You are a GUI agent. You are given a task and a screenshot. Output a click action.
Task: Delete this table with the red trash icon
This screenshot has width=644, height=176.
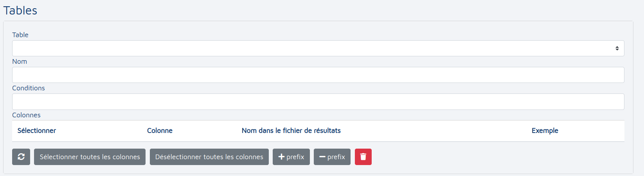click(363, 157)
